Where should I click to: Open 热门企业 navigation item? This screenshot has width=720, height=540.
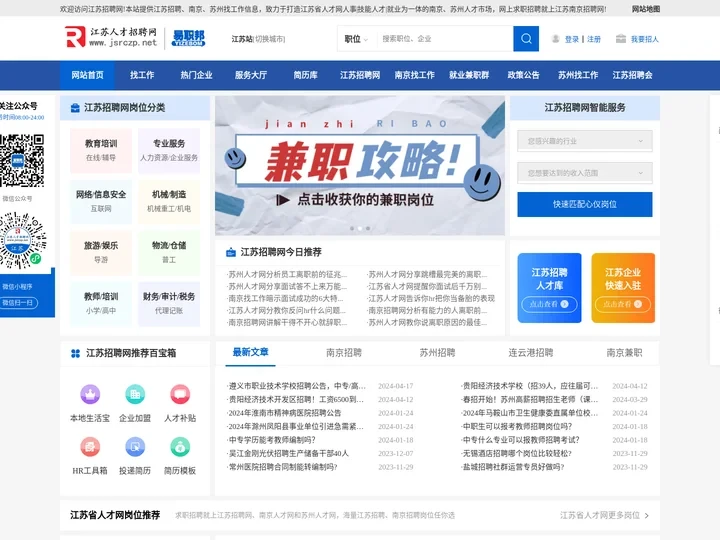(x=196, y=75)
